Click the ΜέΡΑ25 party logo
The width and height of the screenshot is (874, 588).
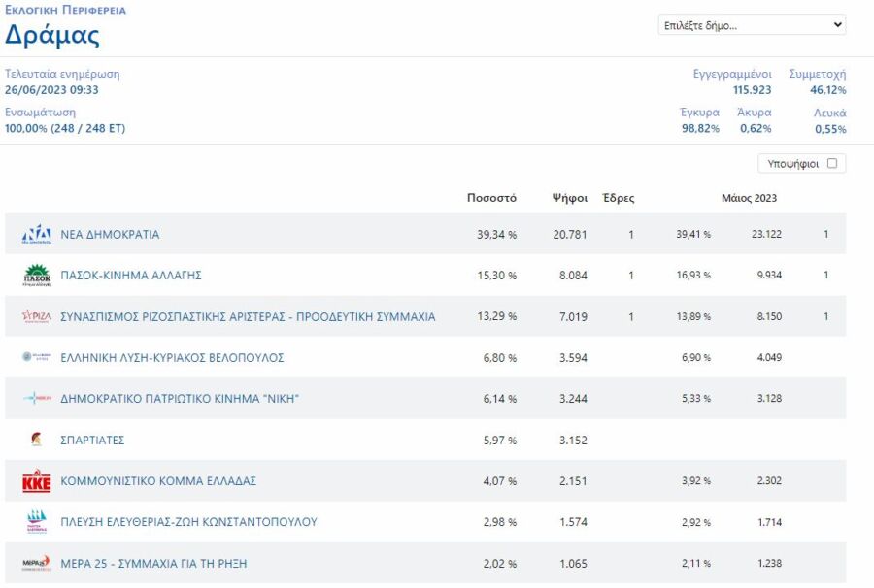[x=36, y=564]
